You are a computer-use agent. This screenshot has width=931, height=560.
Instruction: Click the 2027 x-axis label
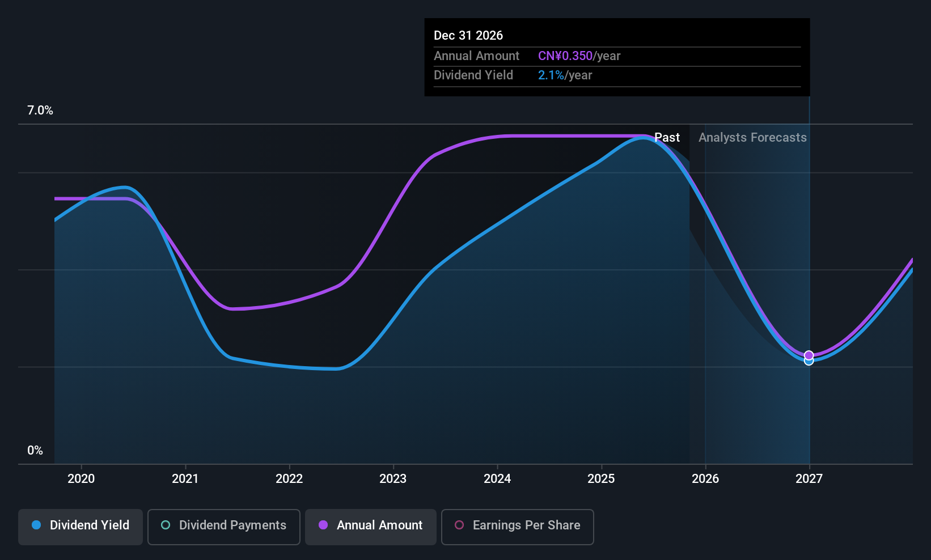pos(809,479)
